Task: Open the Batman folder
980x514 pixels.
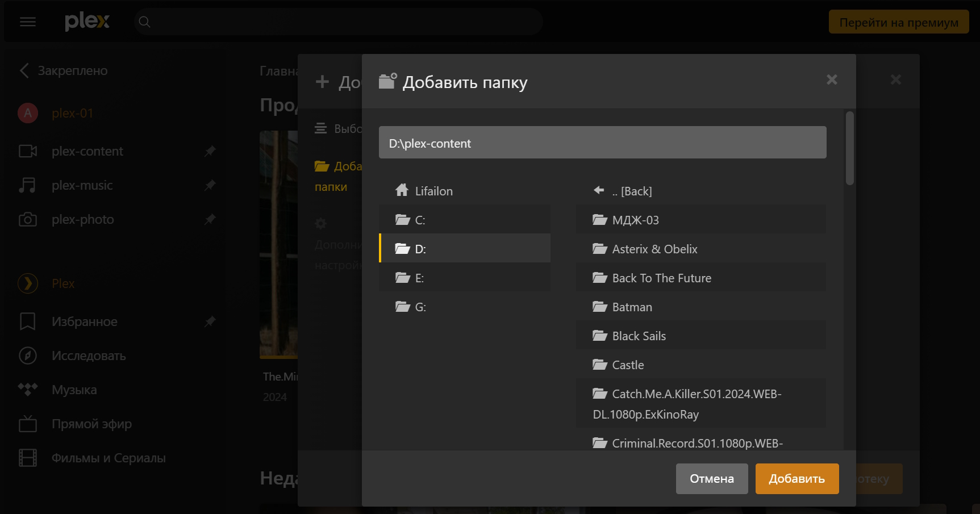Action: click(701, 307)
